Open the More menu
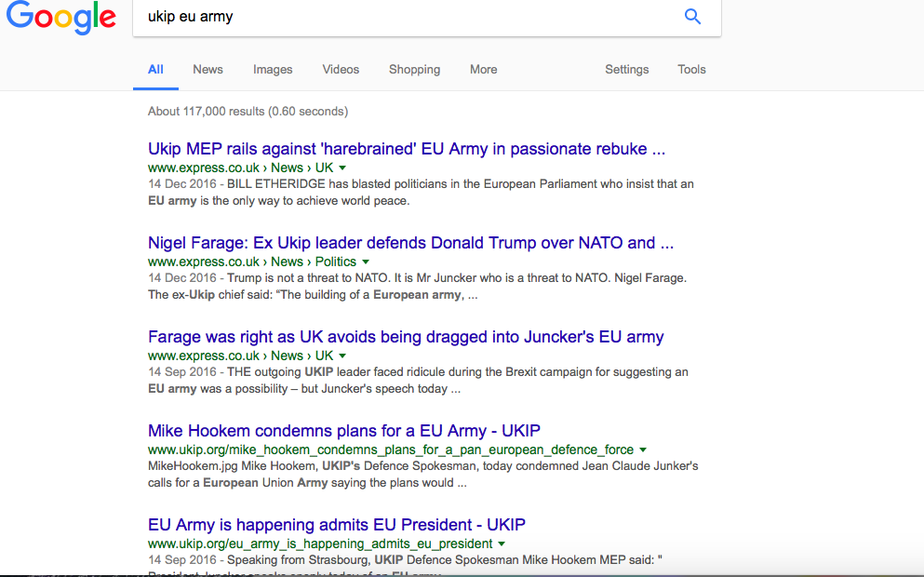Image resolution: width=924 pixels, height=577 pixels. coord(484,70)
